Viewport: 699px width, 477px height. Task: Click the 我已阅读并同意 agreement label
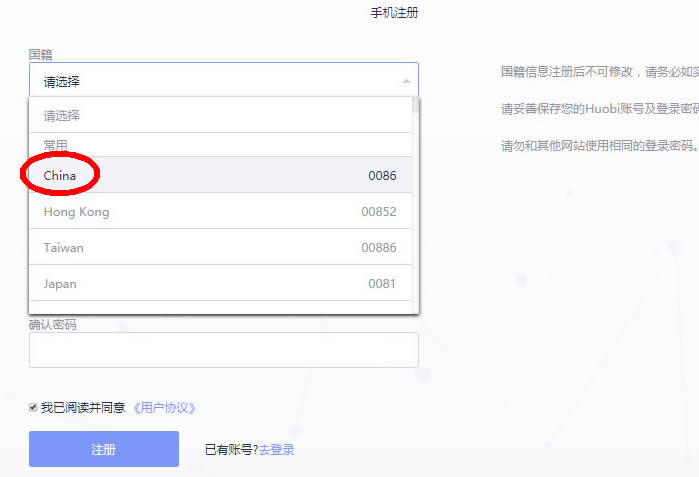pos(83,408)
